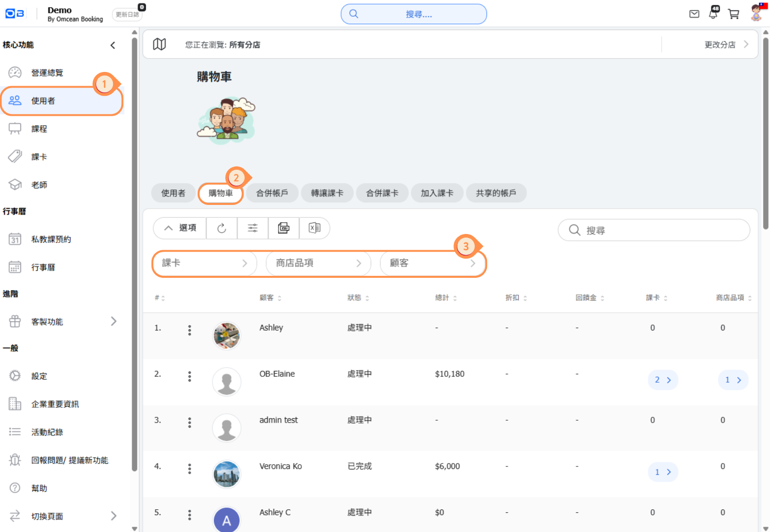Viewport: 770px width, 532px height.
Task: View Veronica Ko's 課卡 count badge
Action: 663,472
